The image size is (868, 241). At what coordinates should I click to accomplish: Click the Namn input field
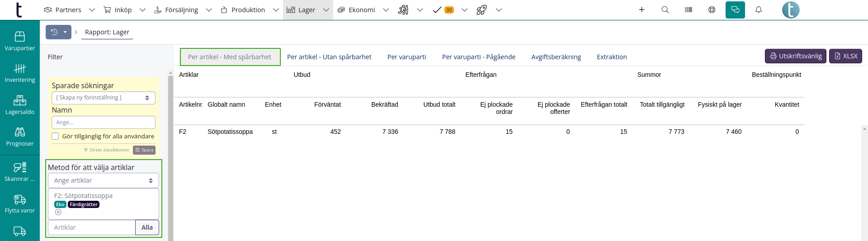(104, 123)
